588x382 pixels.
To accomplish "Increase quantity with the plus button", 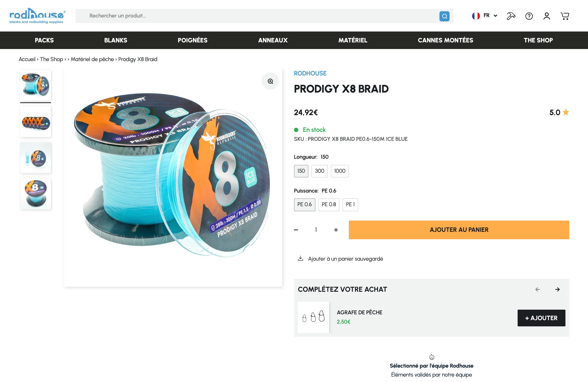I will point(336,230).
